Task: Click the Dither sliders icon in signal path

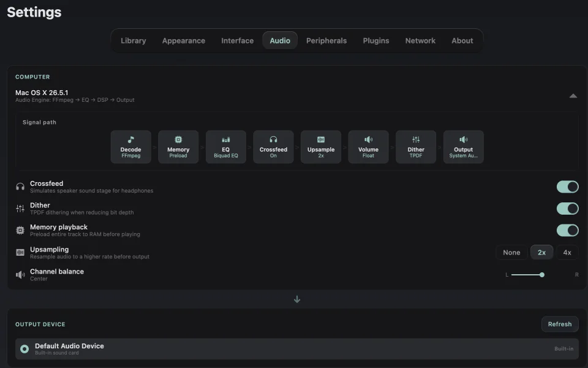Action: 416,140
